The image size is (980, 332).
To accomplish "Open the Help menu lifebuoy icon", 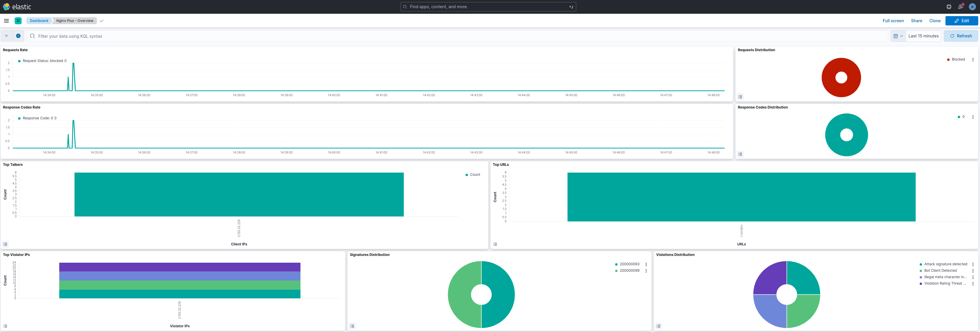I will tap(949, 7).
